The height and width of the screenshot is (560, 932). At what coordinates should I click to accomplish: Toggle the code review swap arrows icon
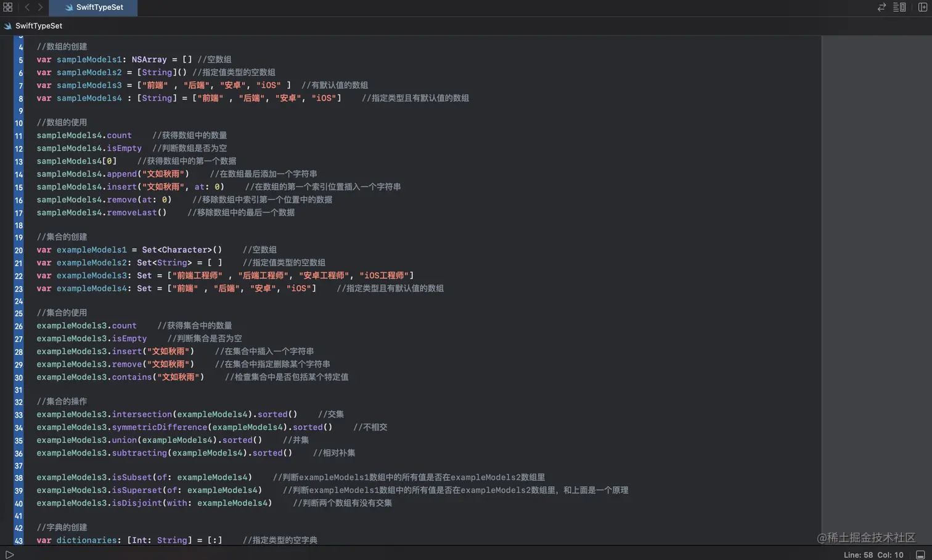coord(881,7)
